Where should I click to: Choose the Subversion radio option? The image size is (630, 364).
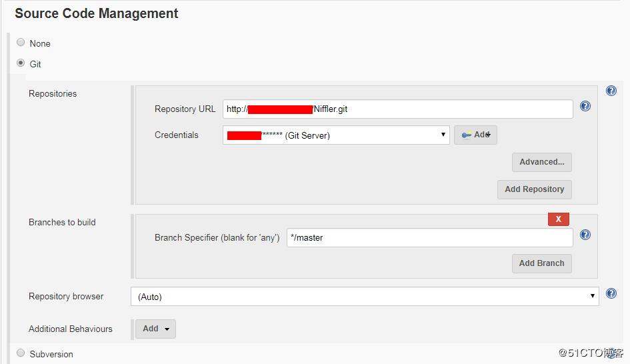21,353
